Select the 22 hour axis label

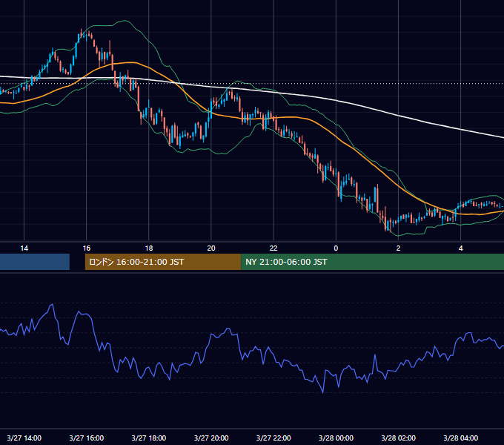click(x=273, y=248)
